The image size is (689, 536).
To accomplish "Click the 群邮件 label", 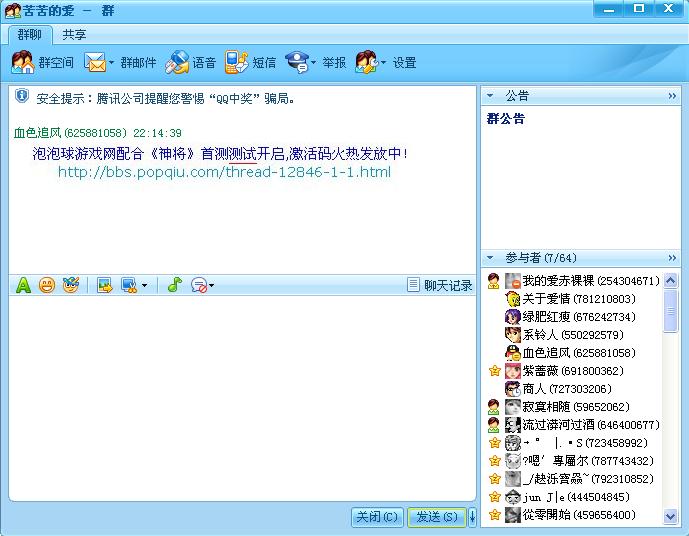I will pos(138,63).
